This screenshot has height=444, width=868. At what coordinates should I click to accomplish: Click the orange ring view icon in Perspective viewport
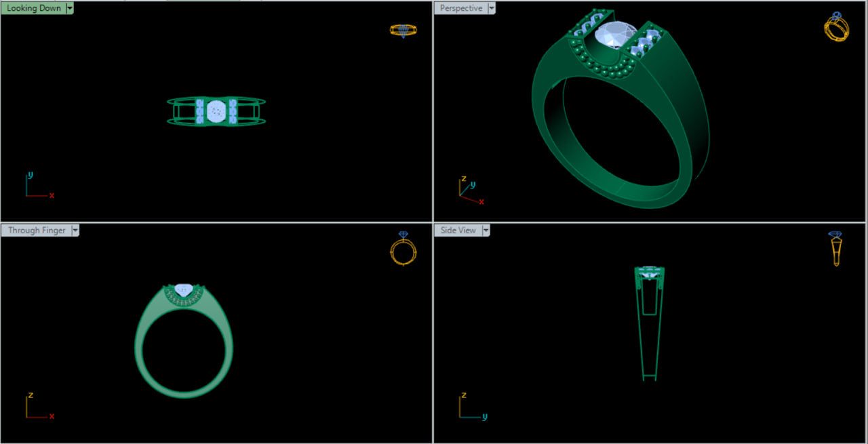(x=835, y=27)
